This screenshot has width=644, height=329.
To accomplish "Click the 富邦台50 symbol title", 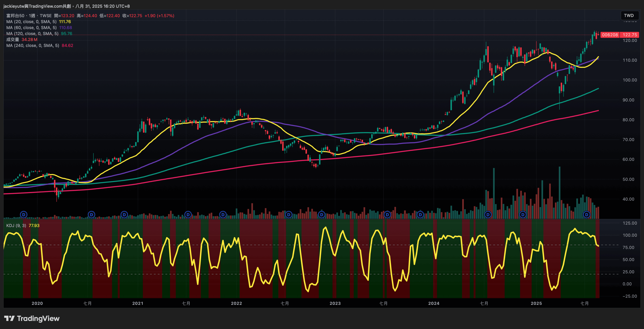I will (x=15, y=16).
